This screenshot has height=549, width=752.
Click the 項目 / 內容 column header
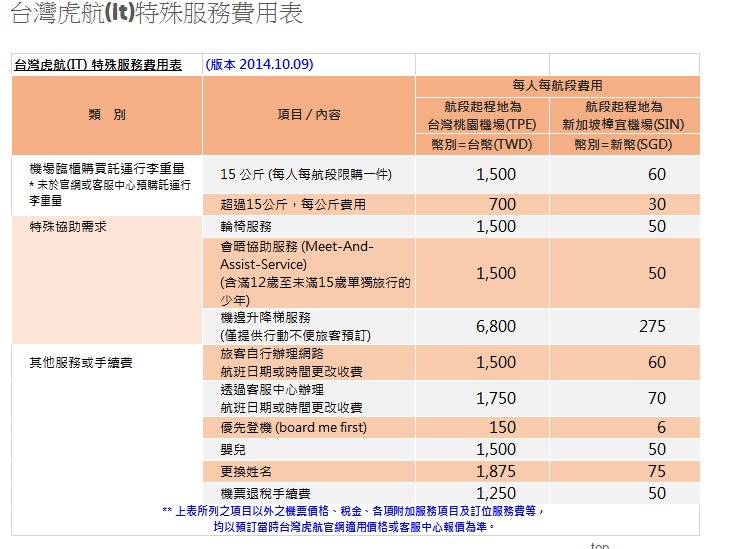click(x=309, y=115)
